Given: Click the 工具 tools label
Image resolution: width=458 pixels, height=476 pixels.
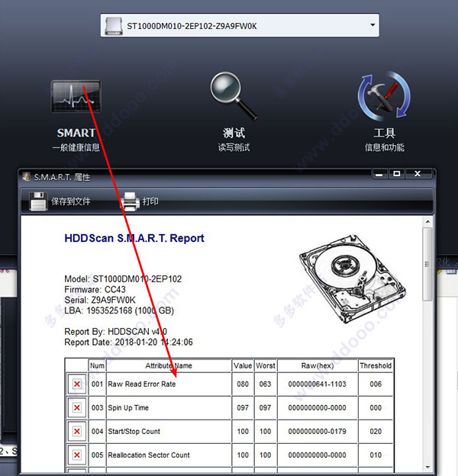Looking at the screenshot, I should (x=384, y=133).
